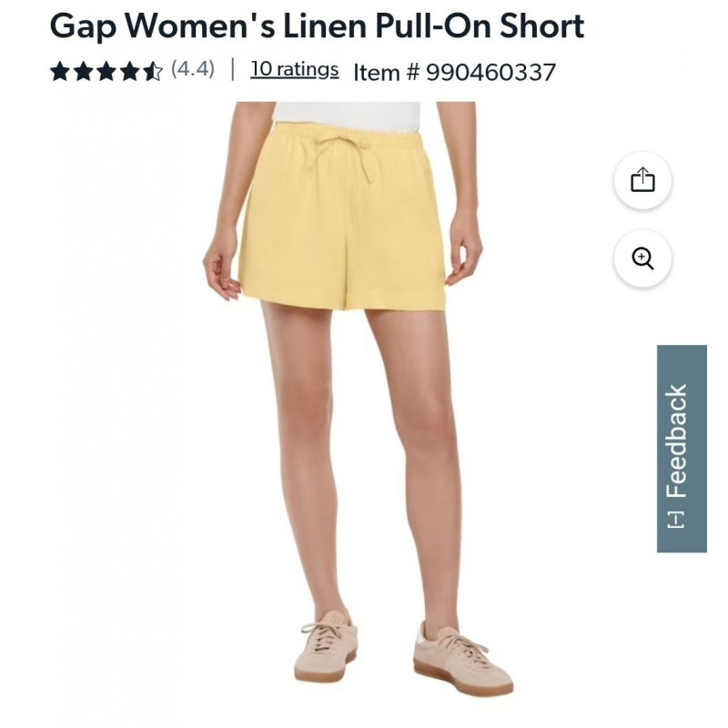Open the magnifier zoom-in icon
The width and height of the screenshot is (728, 728).
click(x=642, y=258)
